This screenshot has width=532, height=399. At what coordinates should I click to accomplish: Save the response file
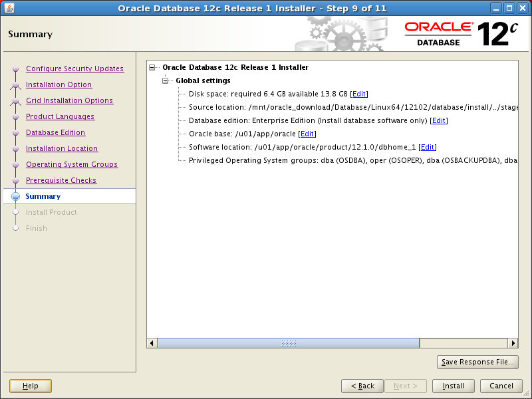click(477, 362)
